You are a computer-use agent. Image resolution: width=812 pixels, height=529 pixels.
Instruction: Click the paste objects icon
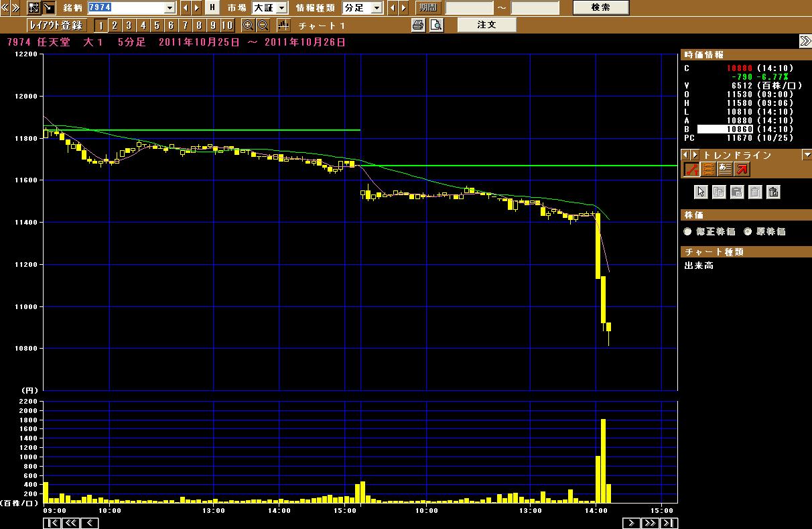click(737, 192)
